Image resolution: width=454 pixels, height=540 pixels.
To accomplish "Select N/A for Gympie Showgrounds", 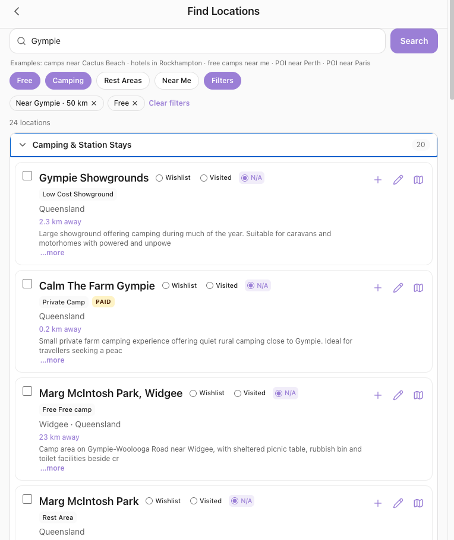I will click(x=252, y=178).
